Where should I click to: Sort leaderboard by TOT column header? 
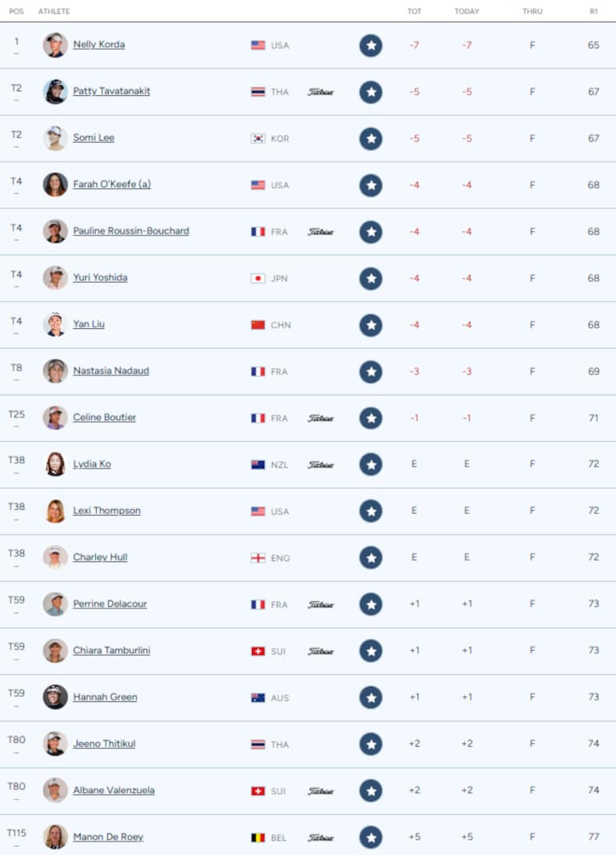[414, 11]
